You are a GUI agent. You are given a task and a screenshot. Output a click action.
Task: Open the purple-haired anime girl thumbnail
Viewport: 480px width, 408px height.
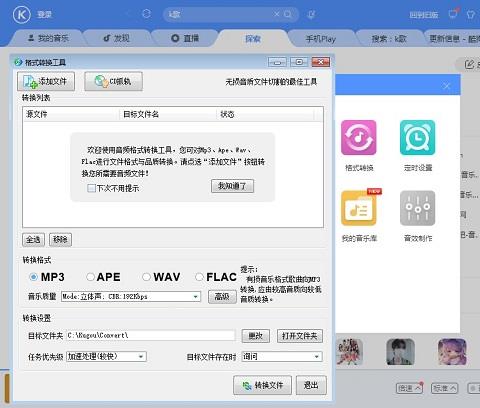point(452,352)
